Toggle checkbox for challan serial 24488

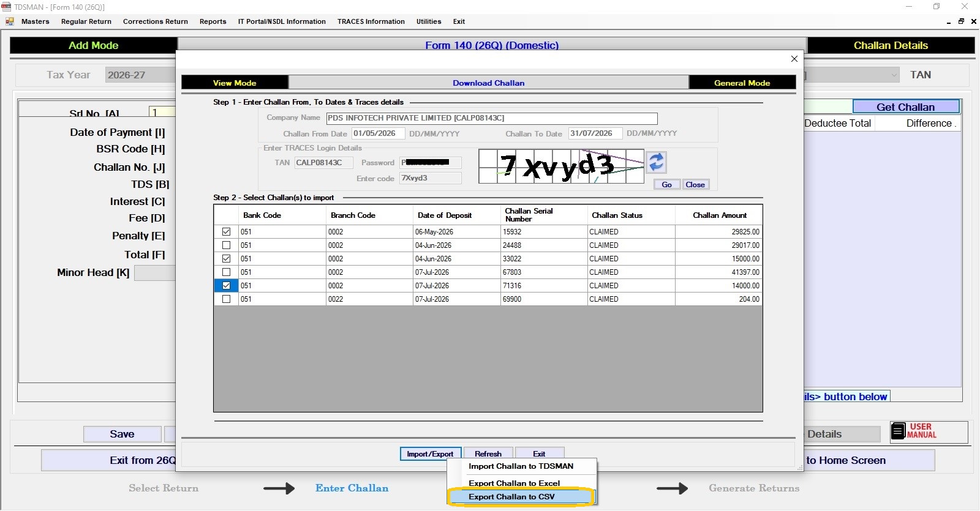click(x=227, y=245)
